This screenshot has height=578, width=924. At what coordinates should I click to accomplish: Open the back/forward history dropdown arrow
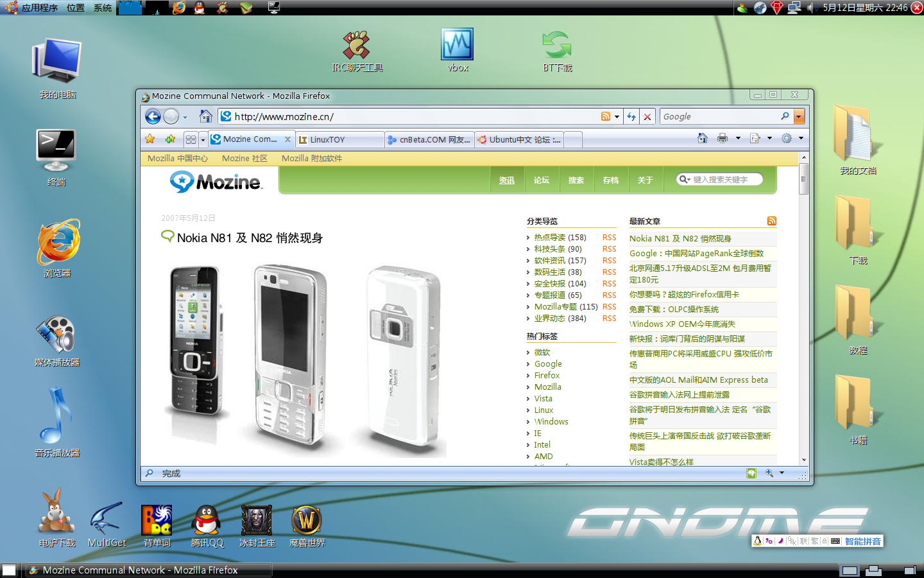(185, 117)
